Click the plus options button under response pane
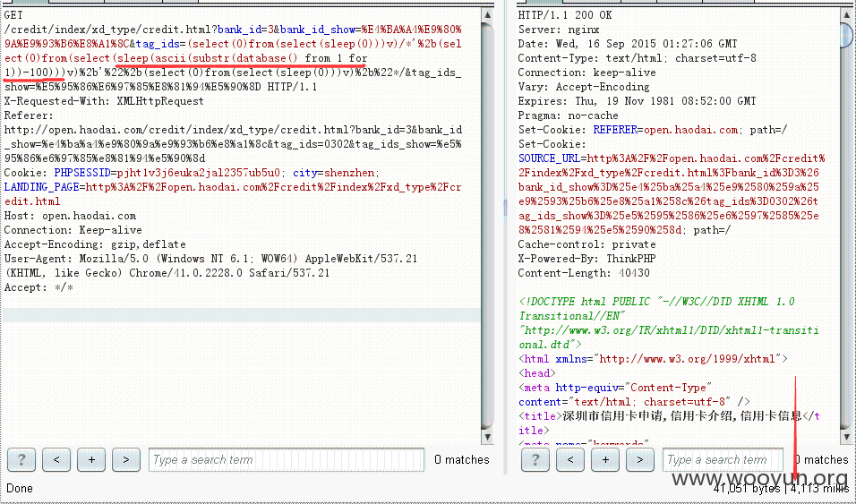Image resolution: width=856 pixels, height=504 pixels. coord(605,460)
